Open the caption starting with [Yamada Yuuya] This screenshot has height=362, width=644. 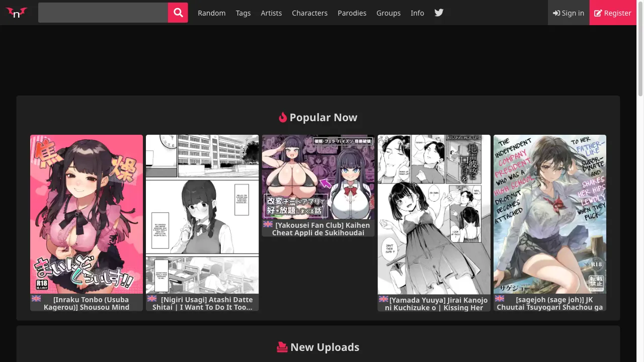tap(434, 303)
